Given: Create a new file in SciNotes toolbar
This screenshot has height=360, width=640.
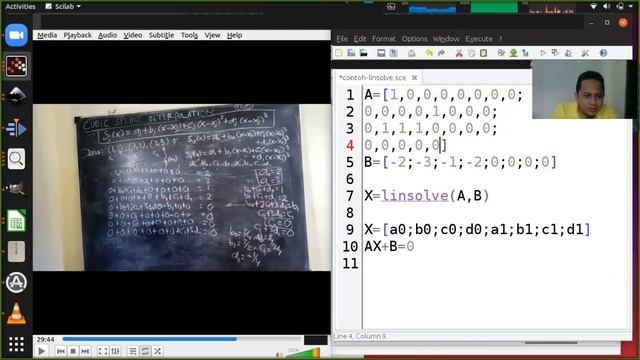Looking at the screenshot, I should pyautogui.click(x=339, y=53).
